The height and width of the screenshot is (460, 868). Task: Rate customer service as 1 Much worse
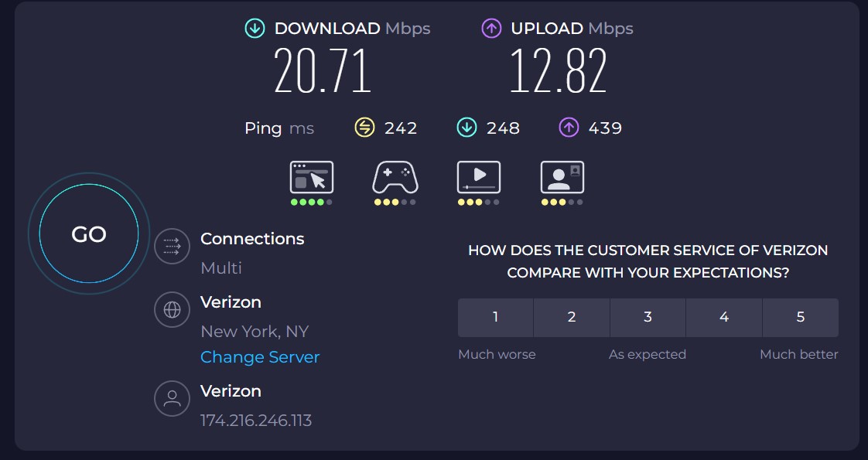(495, 317)
